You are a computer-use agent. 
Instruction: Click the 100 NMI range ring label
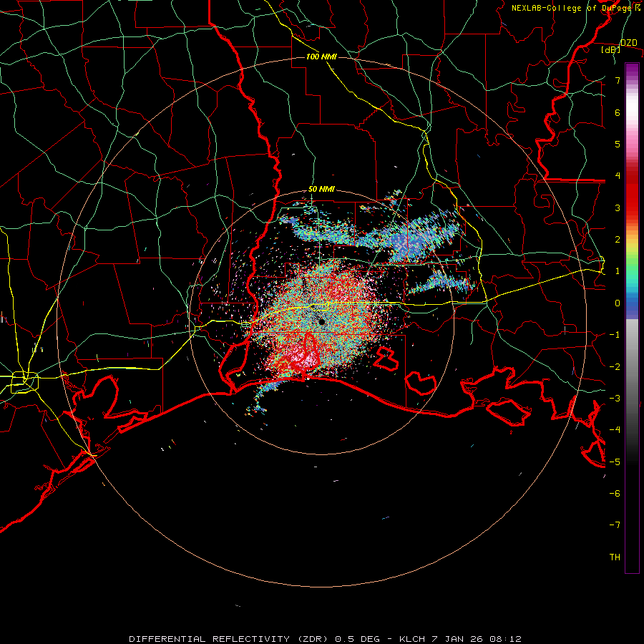click(321, 57)
